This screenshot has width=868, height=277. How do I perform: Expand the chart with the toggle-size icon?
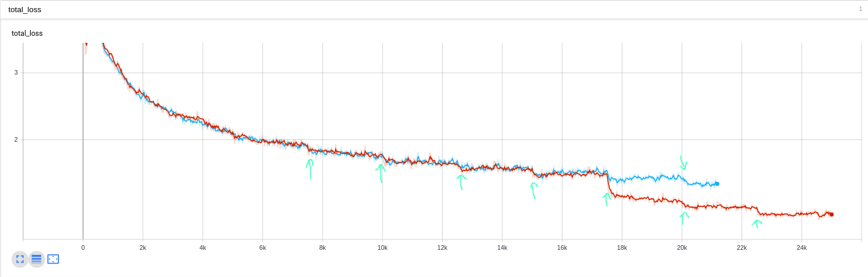[20, 259]
